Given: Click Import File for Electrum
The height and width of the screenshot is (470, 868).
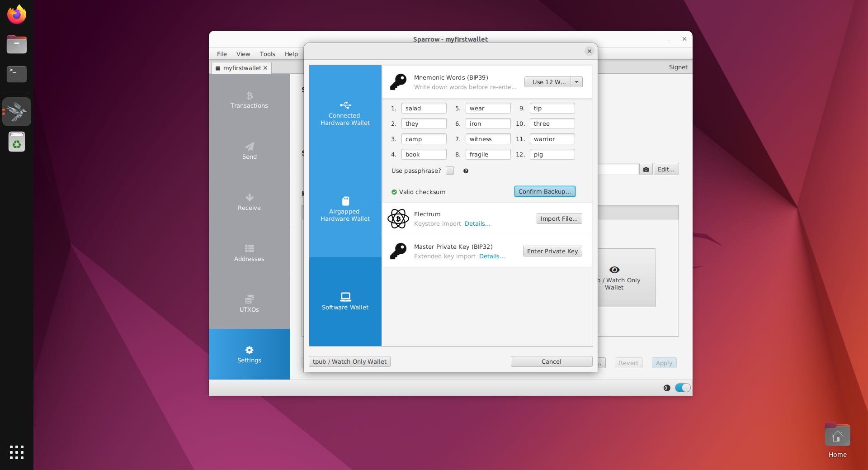Looking at the screenshot, I should (x=559, y=218).
